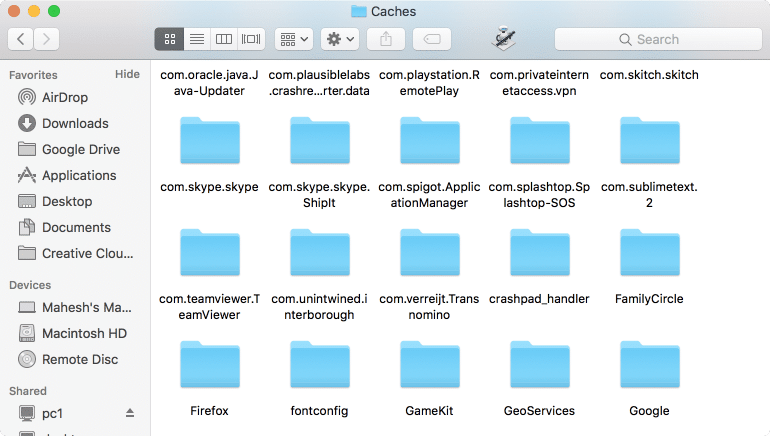Go back with the left arrow button
Viewport: 770px width, 436px height.
(21, 39)
